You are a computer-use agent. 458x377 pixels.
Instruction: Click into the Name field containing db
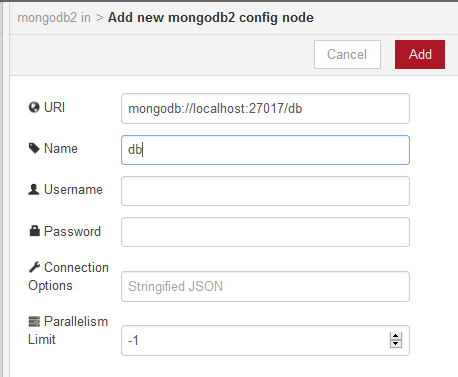(x=265, y=150)
